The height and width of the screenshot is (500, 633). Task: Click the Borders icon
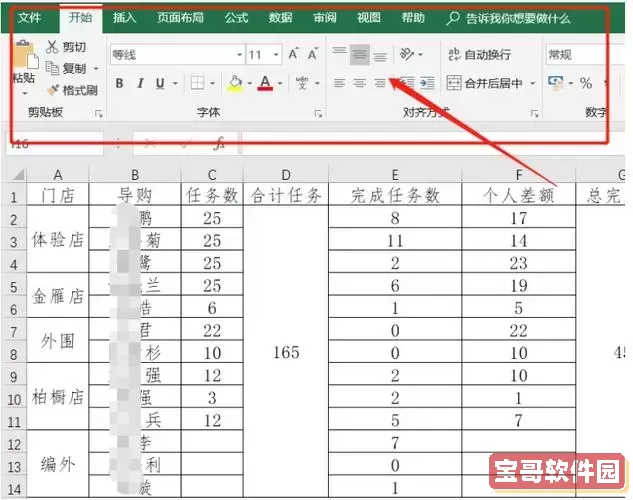[197, 84]
